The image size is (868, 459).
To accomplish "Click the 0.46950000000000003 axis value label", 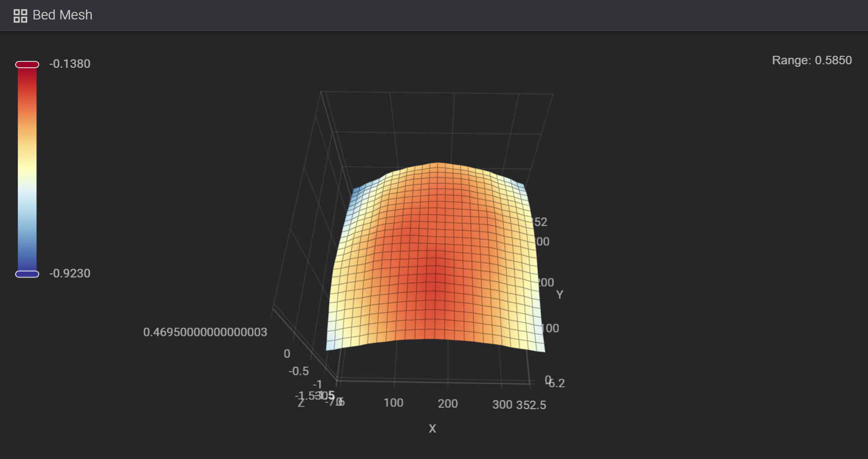I will point(205,332).
